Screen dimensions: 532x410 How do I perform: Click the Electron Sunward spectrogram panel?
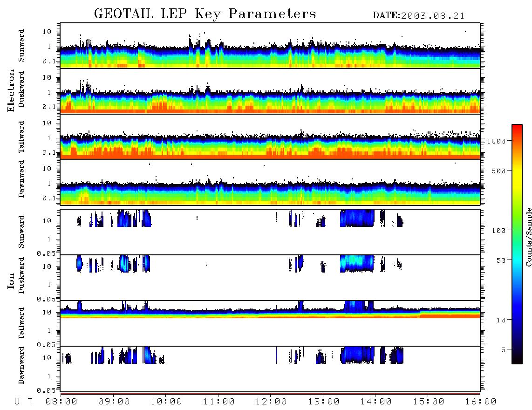click(270, 46)
